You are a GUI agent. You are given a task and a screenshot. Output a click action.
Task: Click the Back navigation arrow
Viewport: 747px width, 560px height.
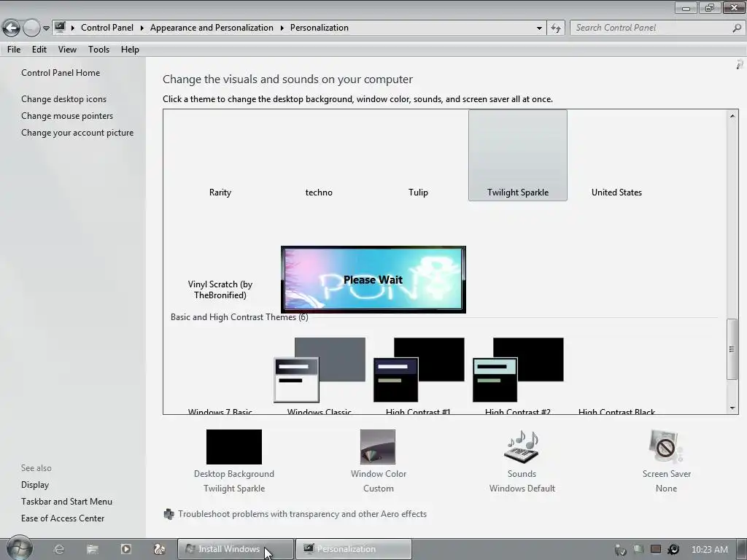pos(12,28)
